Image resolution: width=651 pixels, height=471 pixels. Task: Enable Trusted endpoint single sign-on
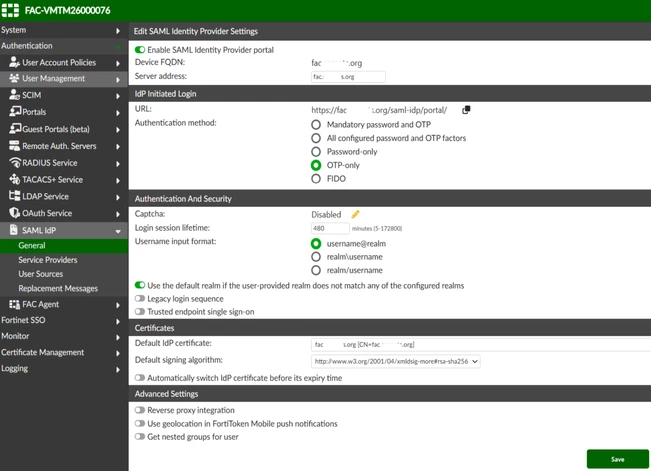click(x=140, y=312)
